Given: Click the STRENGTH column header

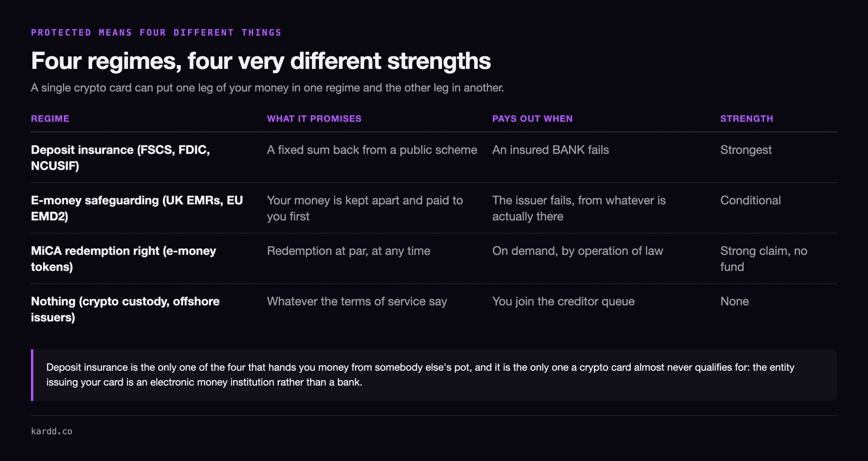Looking at the screenshot, I should 746,118.
